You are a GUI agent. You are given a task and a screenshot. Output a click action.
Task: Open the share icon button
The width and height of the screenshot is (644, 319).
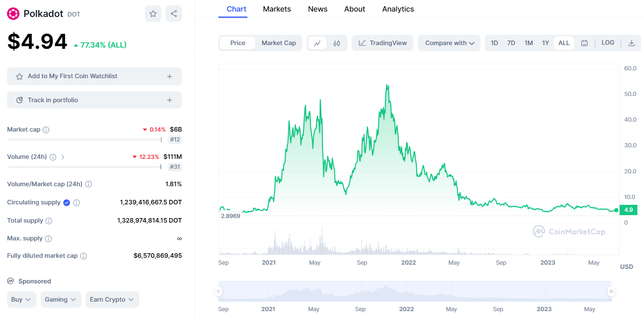[x=174, y=14]
